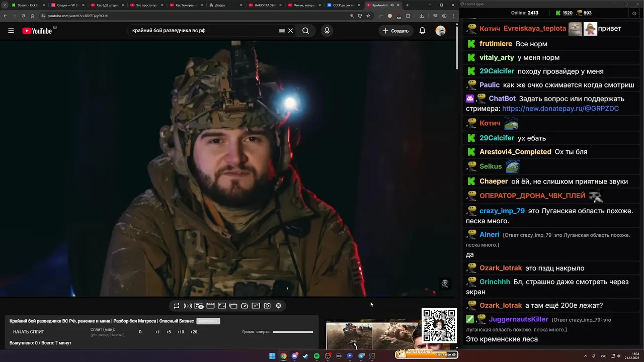Click the QR code image
The height and width of the screenshot is (362, 644).
[439, 325]
